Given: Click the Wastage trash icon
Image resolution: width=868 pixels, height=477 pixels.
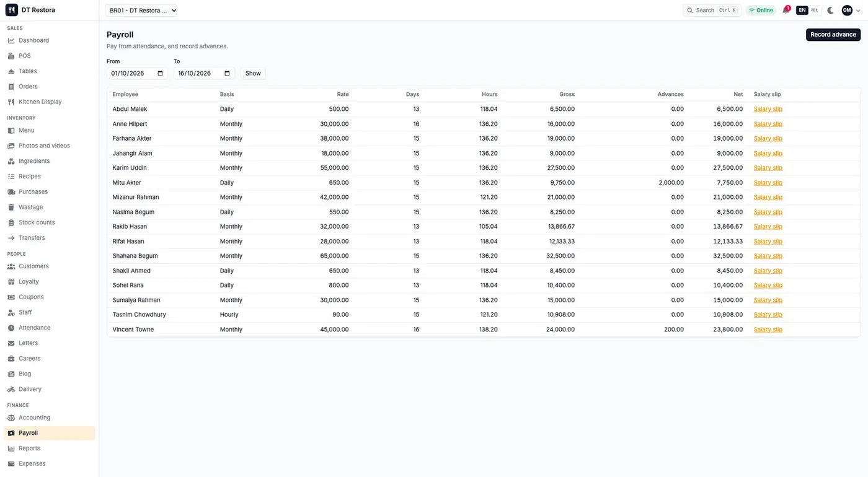Looking at the screenshot, I should tap(11, 207).
